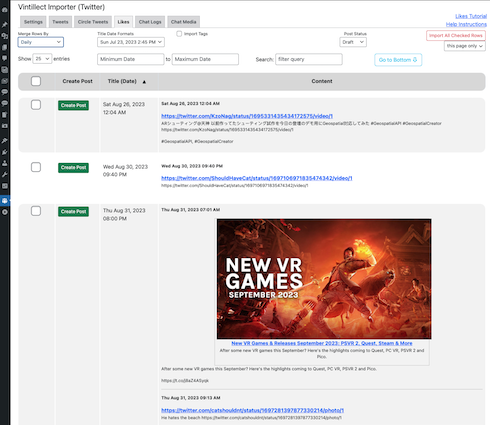490x425 pixels.
Task: Open the Media library icon in sidebar
Action: pos(5,36)
